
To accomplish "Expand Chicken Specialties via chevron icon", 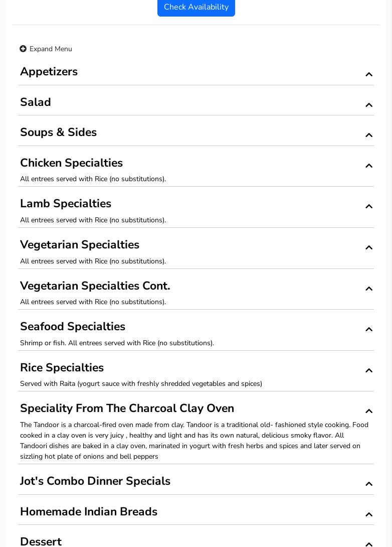I will tap(369, 166).
